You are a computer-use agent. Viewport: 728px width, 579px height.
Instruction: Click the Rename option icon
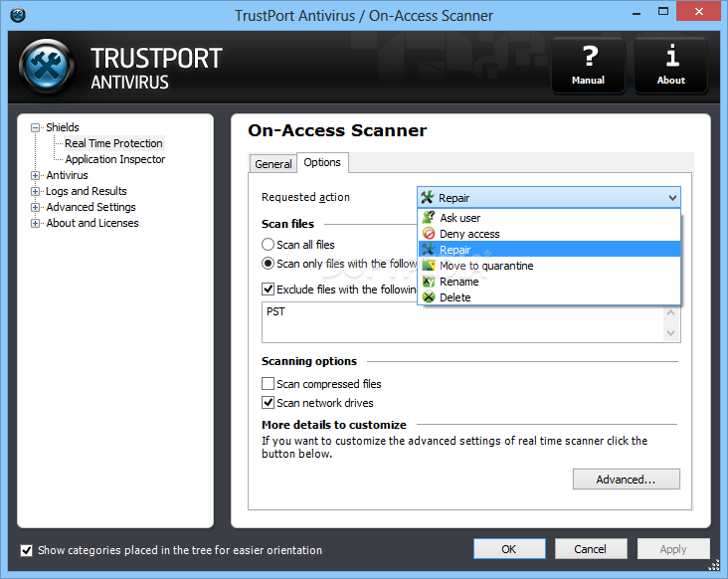(429, 282)
